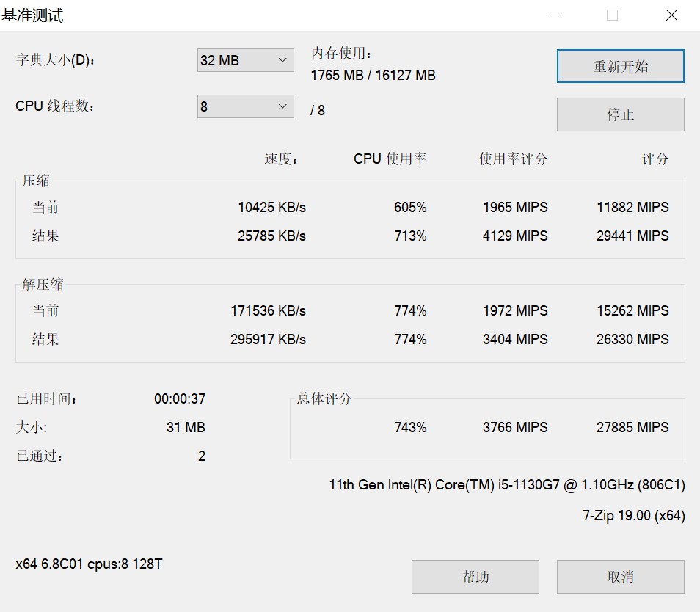Click the 解压缩 group label
The height and width of the screenshot is (612, 700).
(x=43, y=285)
